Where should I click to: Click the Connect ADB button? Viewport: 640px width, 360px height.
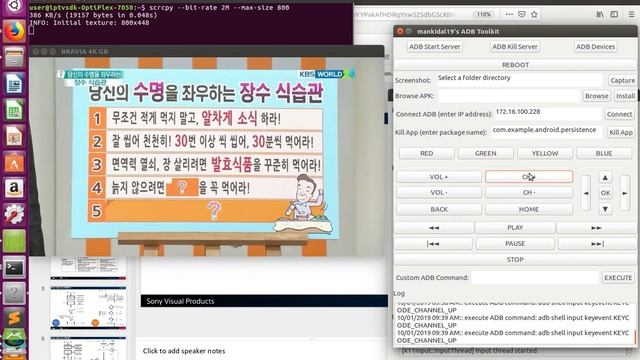619,114
